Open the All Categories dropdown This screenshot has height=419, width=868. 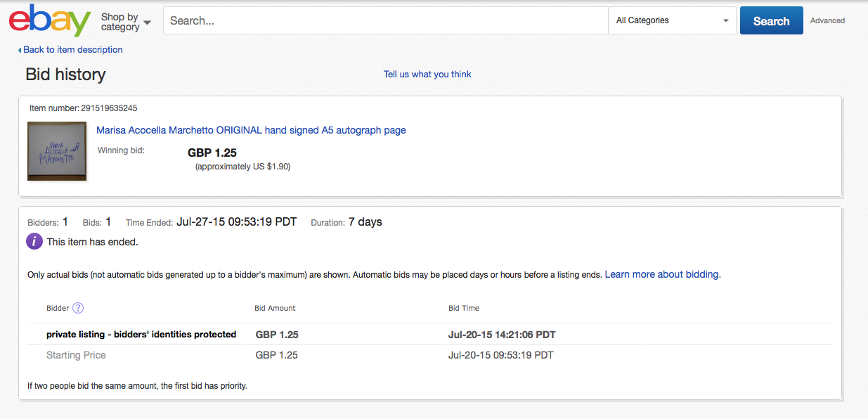point(672,20)
